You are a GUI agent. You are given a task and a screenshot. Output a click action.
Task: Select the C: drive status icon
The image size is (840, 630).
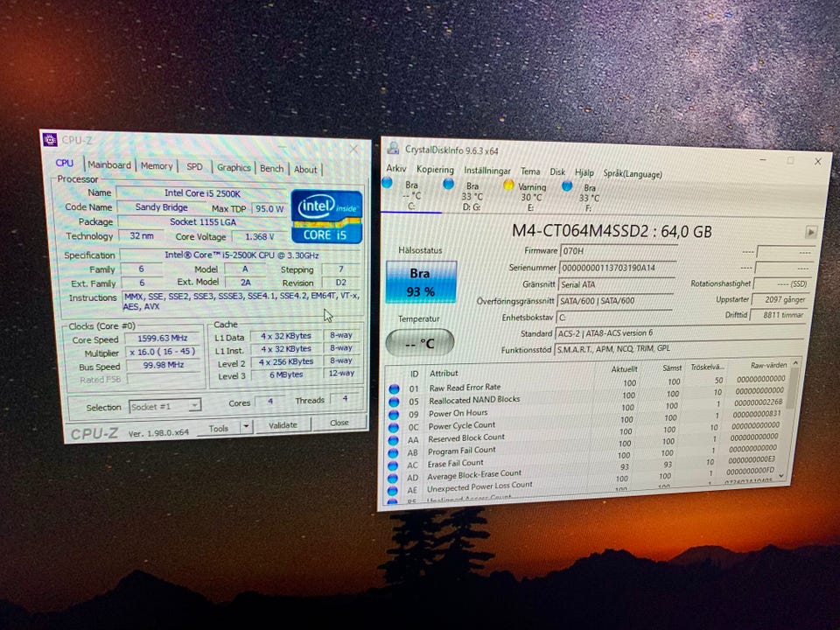[388, 183]
